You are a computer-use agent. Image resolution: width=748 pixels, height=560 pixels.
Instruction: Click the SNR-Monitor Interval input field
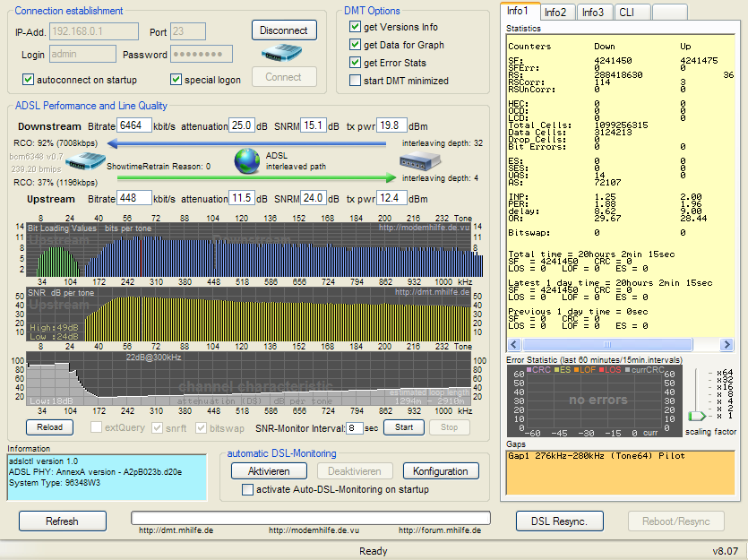coord(357,427)
